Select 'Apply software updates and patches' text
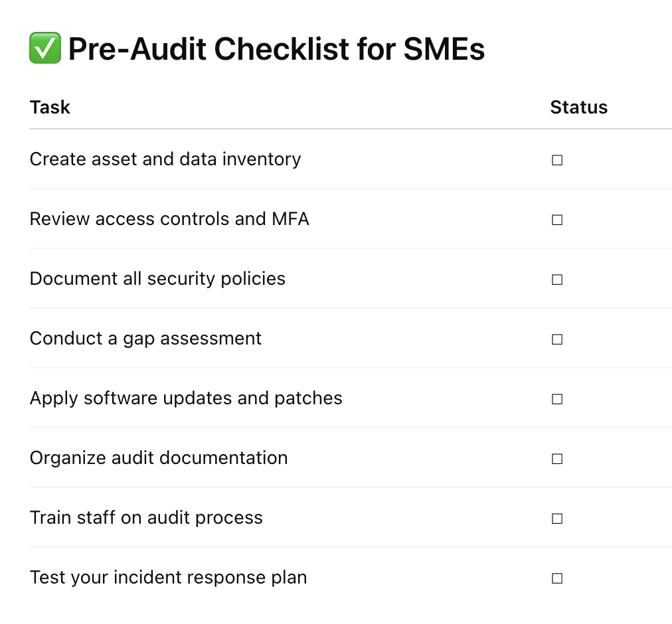The width and height of the screenshot is (672, 624). (x=186, y=398)
